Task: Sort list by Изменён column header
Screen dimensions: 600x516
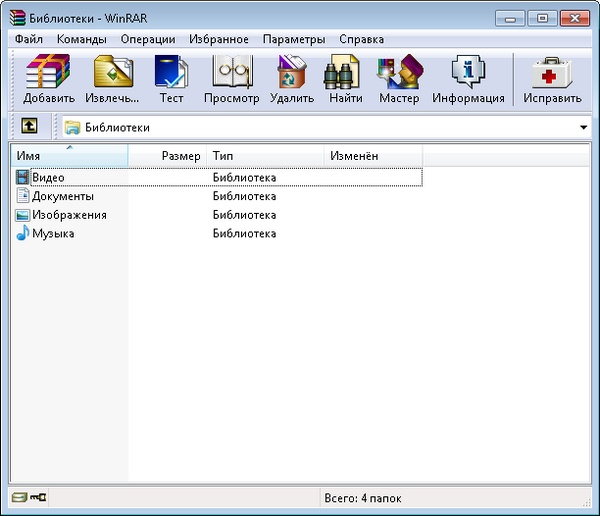Action: [x=373, y=155]
